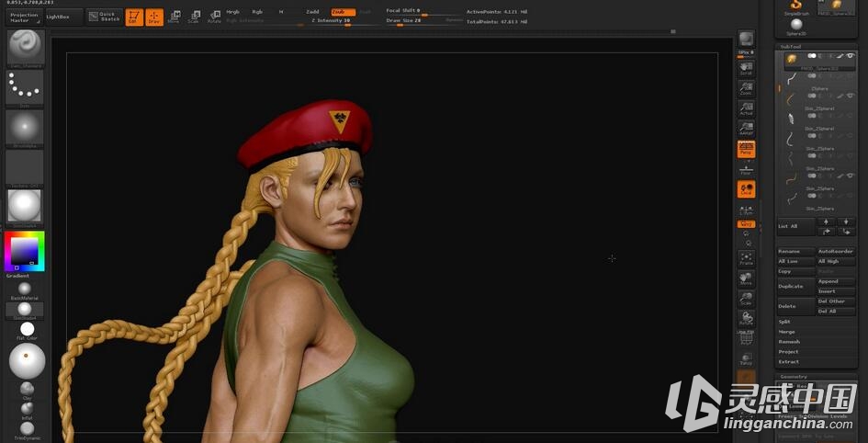Click the Xyz rotation mode button
Screen dimensions: 868x443
(x=746, y=223)
